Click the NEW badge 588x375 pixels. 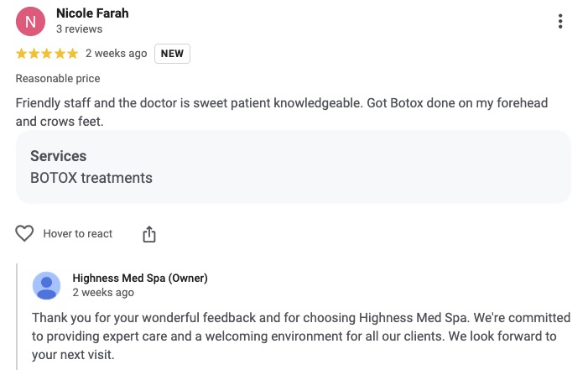(x=172, y=54)
